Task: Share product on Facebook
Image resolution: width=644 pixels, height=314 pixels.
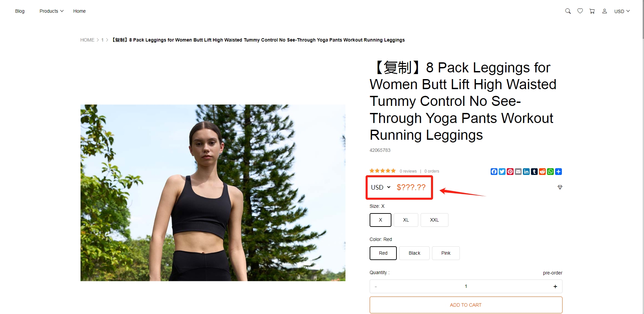Action: tap(494, 172)
